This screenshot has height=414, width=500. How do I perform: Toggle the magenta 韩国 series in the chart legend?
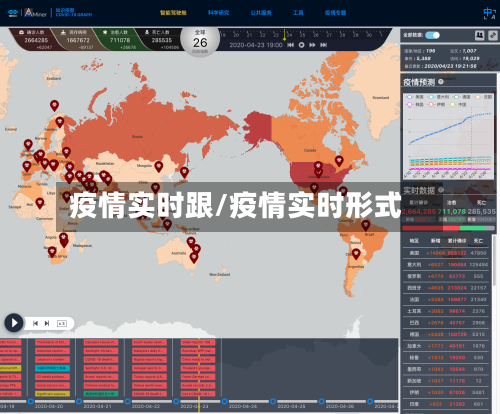415,104
